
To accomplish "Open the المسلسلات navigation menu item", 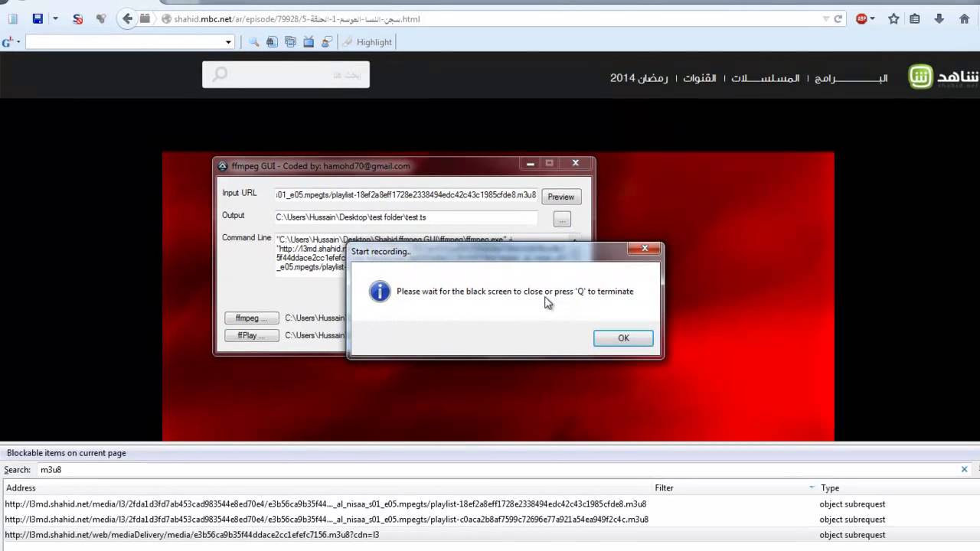I will point(765,78).
